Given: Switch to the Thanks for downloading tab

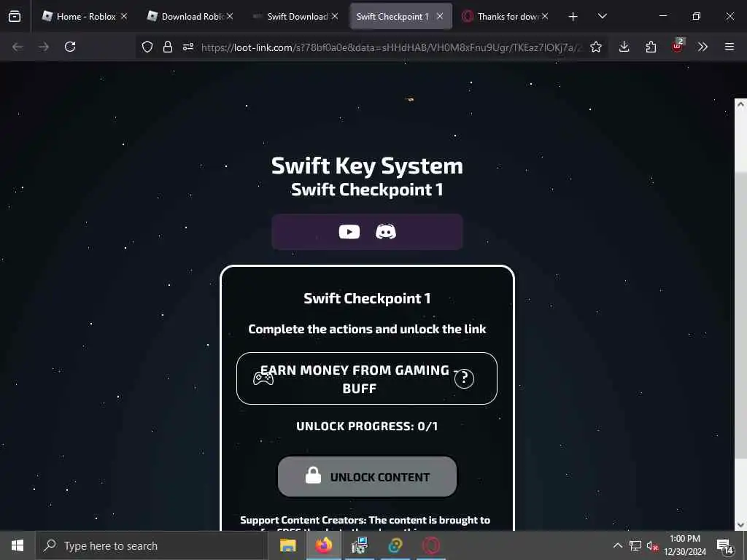Looking at the screenshot, I should tap(506, 16).
